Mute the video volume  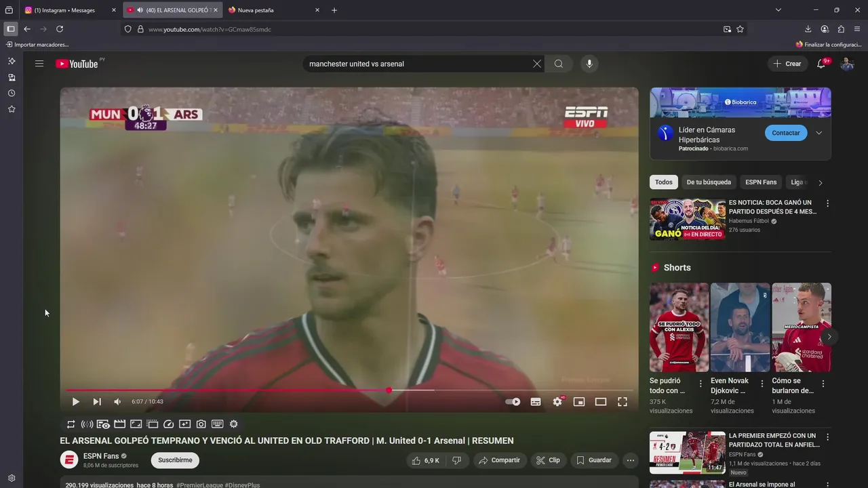117,402
